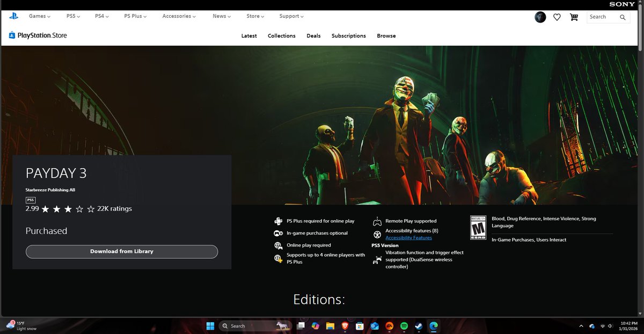This screenshot has width=644, height=334.
Task: Click the PlayStation logo icon in the top navigation
Action: 13,17
